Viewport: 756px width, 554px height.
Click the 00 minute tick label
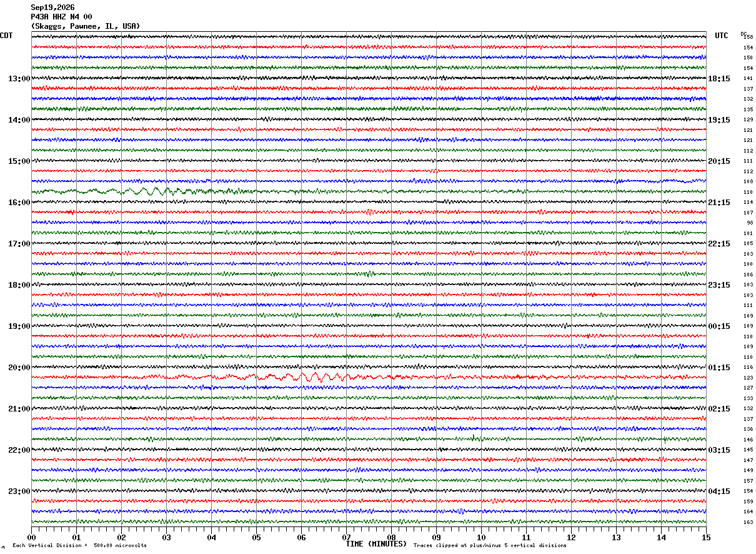click(x=31, y=538)
